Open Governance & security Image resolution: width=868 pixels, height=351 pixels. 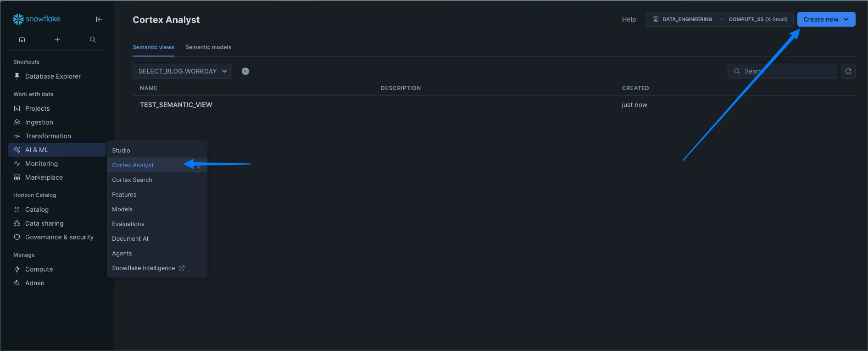click(x=57, y=237)
